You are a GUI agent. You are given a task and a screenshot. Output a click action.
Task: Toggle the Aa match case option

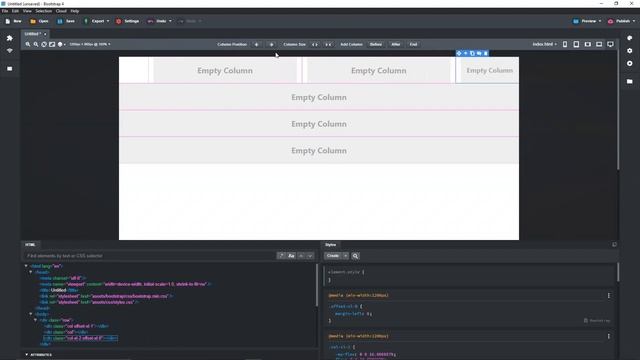point(291,256)
